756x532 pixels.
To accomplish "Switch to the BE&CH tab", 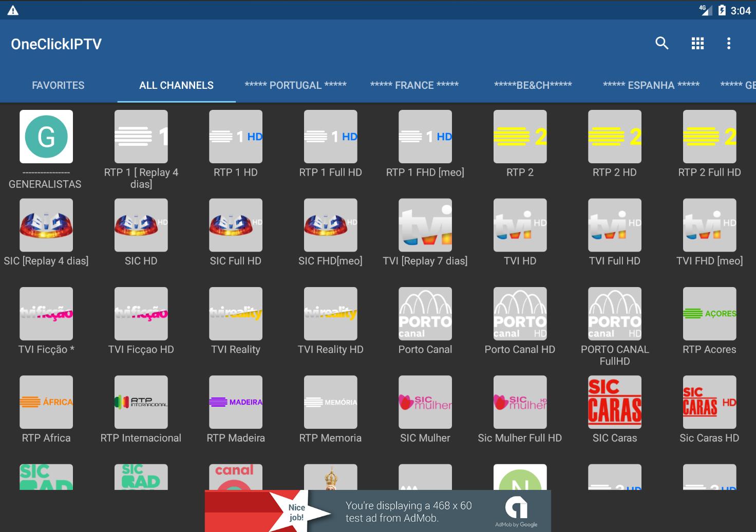I will [533, 85].
